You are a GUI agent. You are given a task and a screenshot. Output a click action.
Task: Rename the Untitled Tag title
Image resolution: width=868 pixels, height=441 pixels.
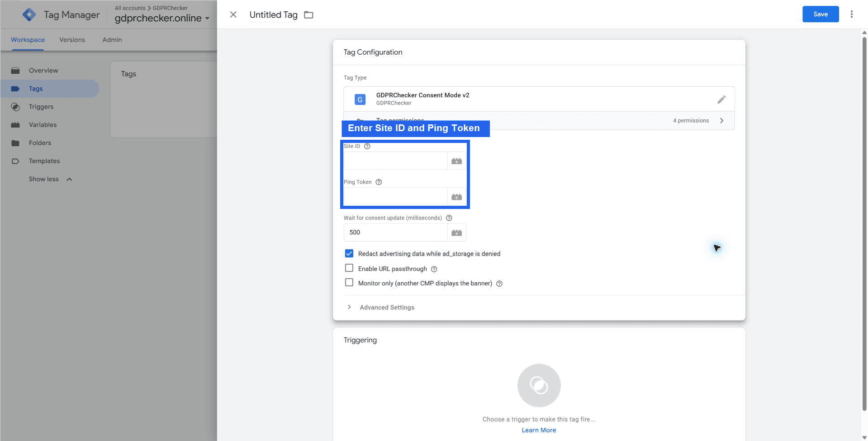(273, 15)
